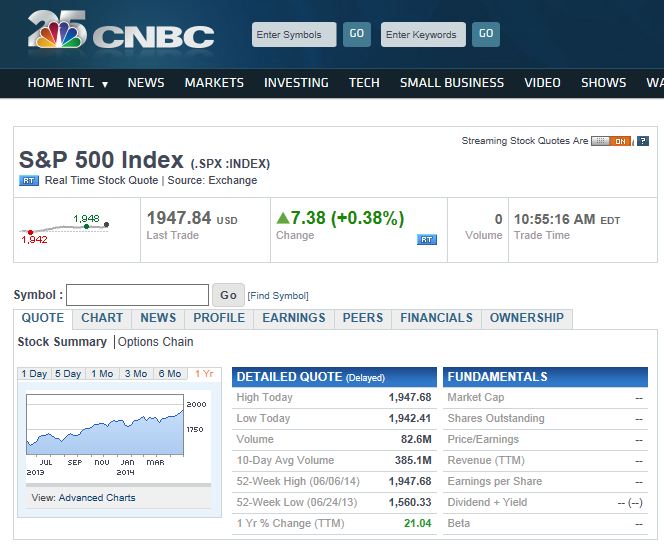Click the High Today value 1,947.68
This screenshot has height=547, width=664.
click(x=410, y=398)
